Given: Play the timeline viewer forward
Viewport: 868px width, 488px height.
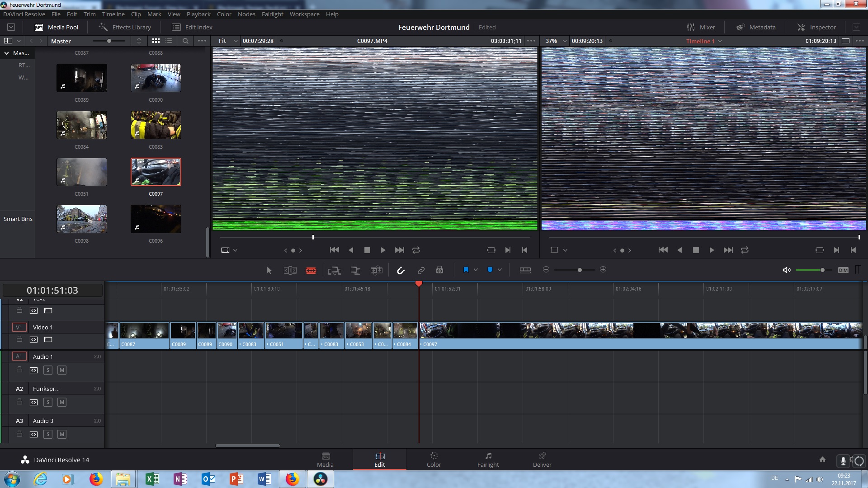Looking at the screenshot, I should click(x=712, y=250).
